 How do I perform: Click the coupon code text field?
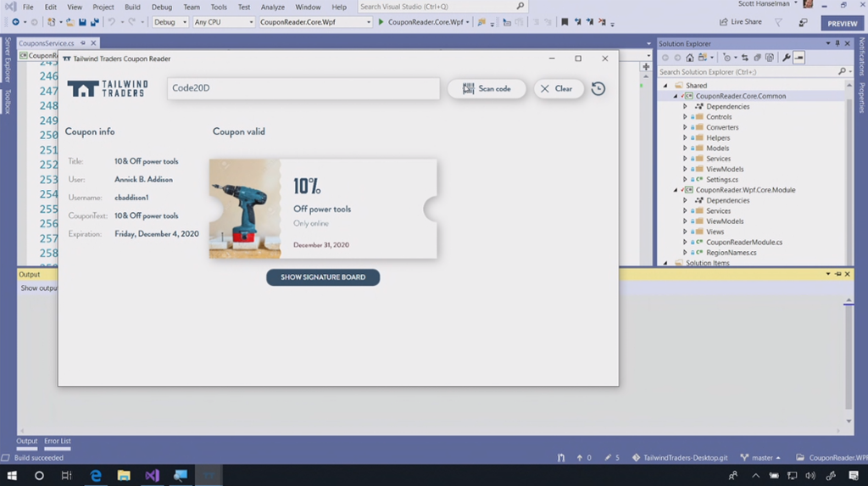point(303,88)
